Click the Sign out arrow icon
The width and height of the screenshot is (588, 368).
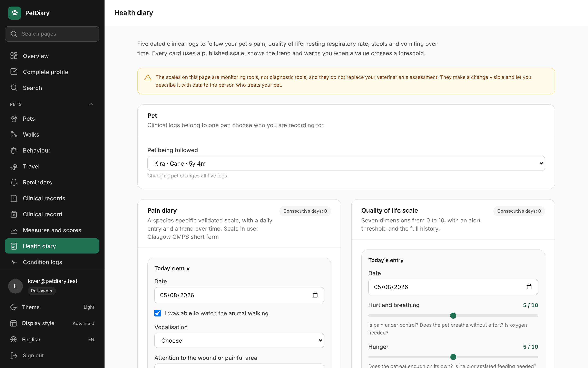14,355
